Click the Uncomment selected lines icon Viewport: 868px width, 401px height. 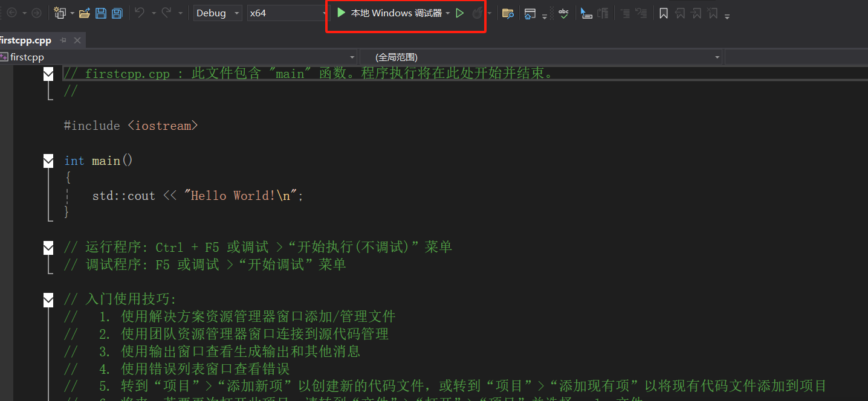pyautogui.click(x=641, y=13)
